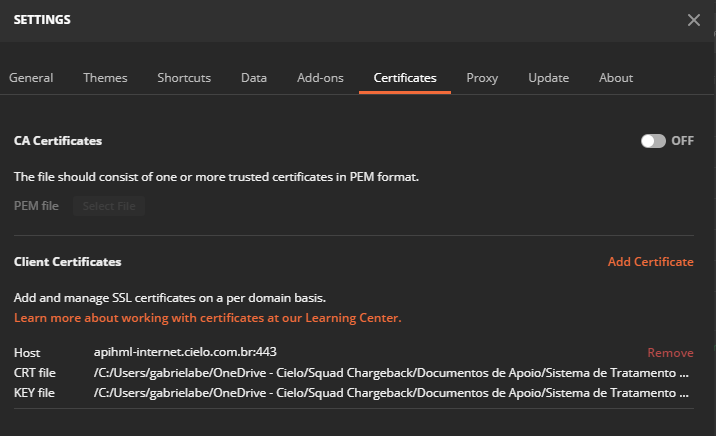Image resolution: width=716 pixels, height=436 pixels.
Task: Click the CRT file label
Action: click(35, 373)
